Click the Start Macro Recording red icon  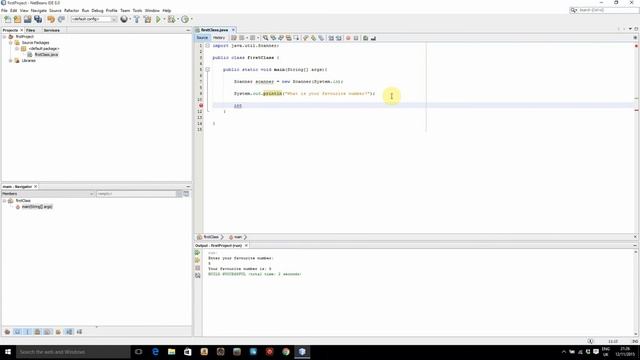[348, 38]
